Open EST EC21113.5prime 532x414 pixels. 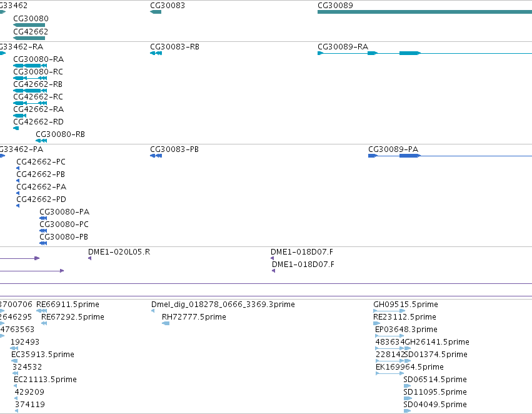click(45, 380)
